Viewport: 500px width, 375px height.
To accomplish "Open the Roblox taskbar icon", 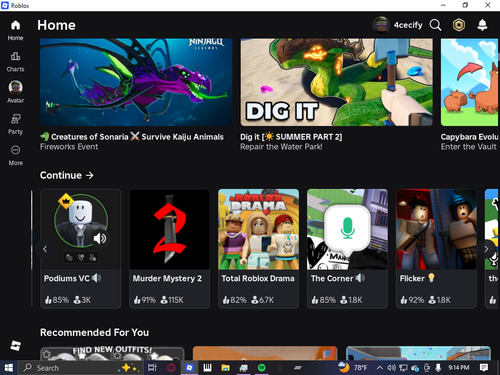I will tap(189, 368).
